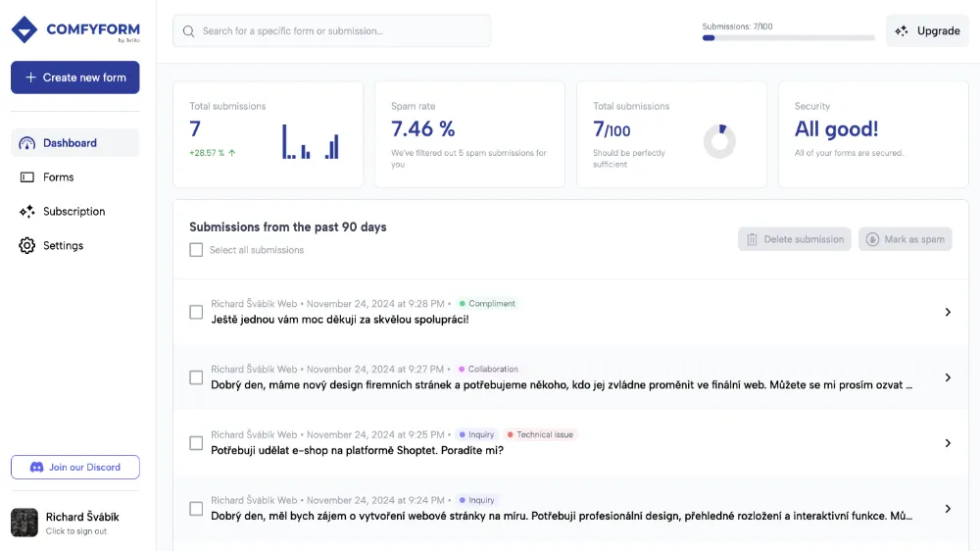Screen dimensions: 980x551
Task: Click the Settings gear icon
Action: click(x=27, y=246)
